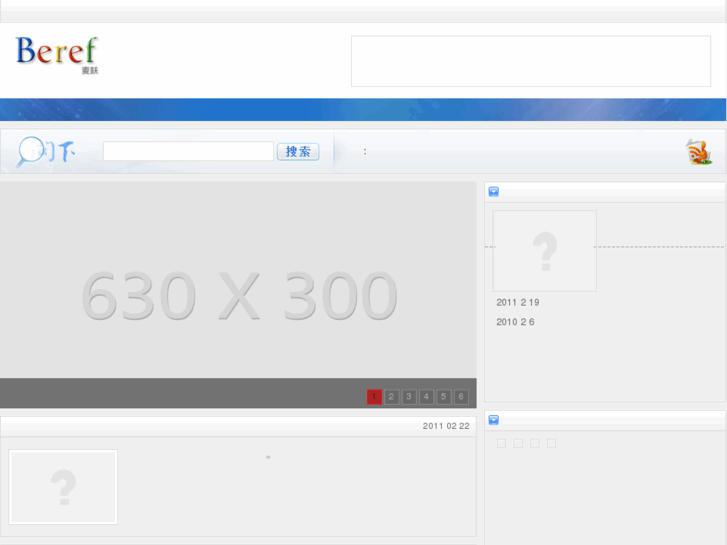Screen dimensions: 727x545
Task: Click the 搜索 search button
Action: point(298,152)
